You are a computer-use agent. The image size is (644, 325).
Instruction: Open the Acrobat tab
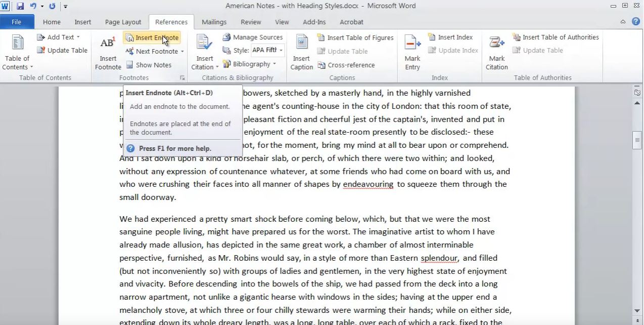click(351, 22)
